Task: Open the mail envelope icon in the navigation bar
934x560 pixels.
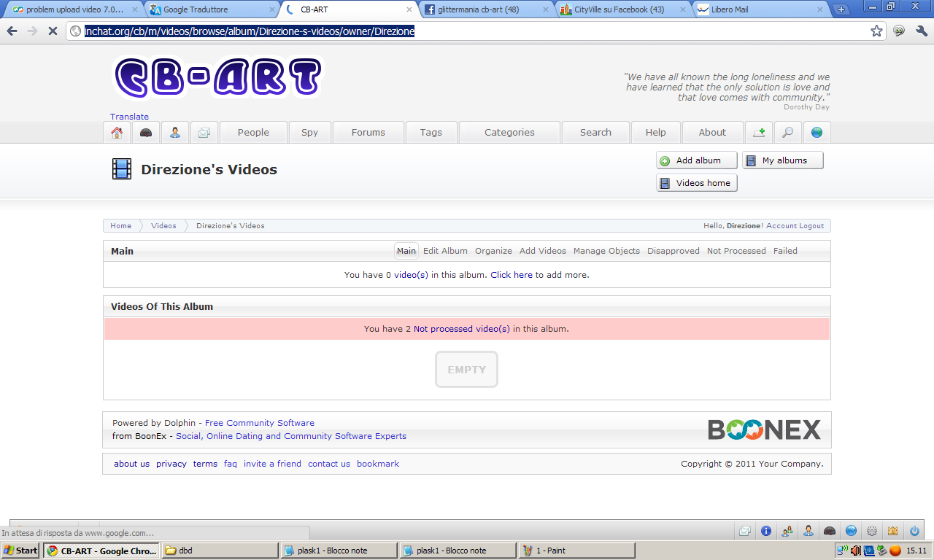Action: click(x=204, y=133)
